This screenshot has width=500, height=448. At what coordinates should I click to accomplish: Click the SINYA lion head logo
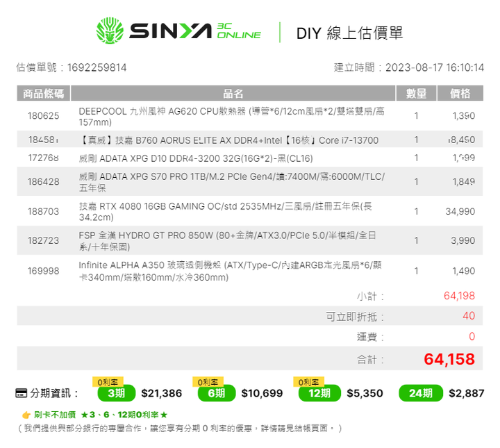click(x=110, y=31)
